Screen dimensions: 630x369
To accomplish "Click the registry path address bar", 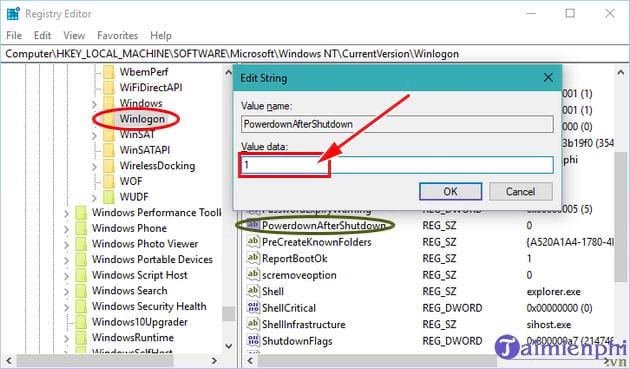I will [x=315, y=54].
